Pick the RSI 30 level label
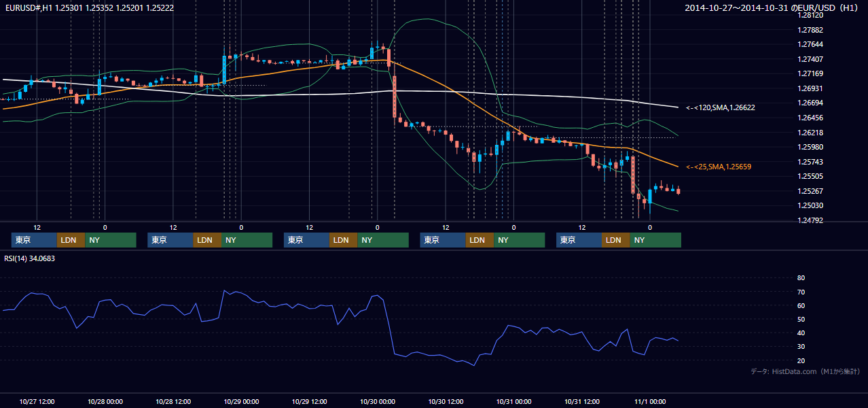Screen dimensions: 868x408 click(801, 347)
